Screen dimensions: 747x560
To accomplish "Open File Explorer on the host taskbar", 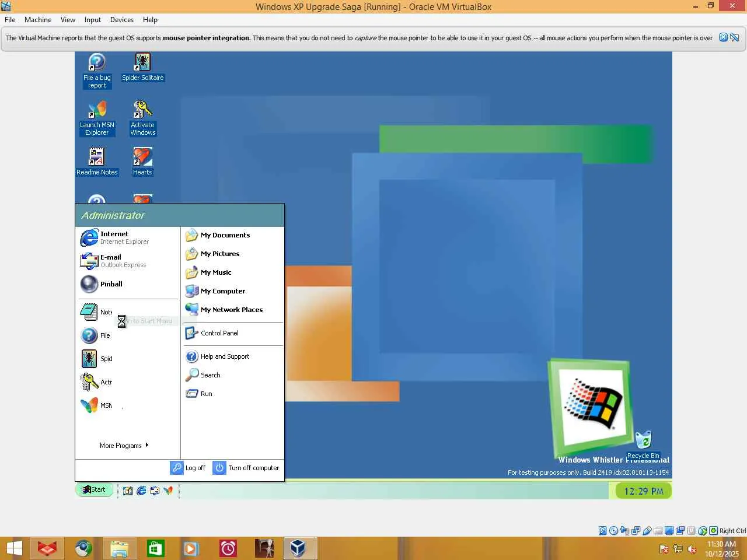I will pos(119,548).
